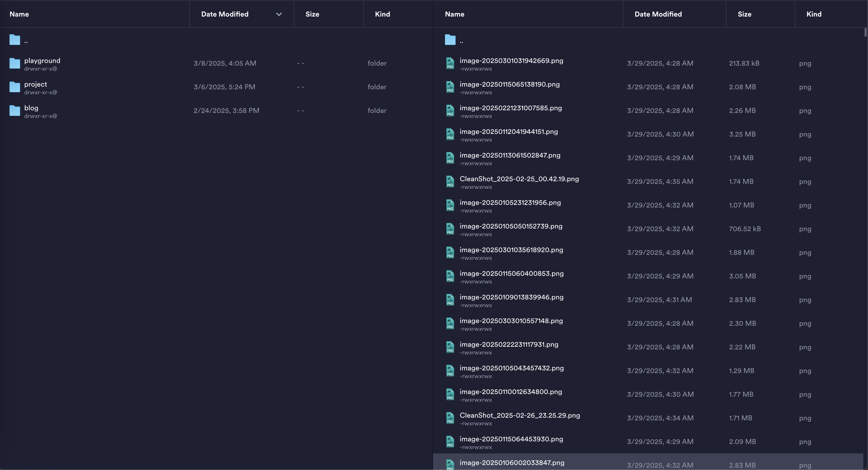Click PNG icon of image-20250115065138190.png

pyautogui.click(x=450, y=87)
